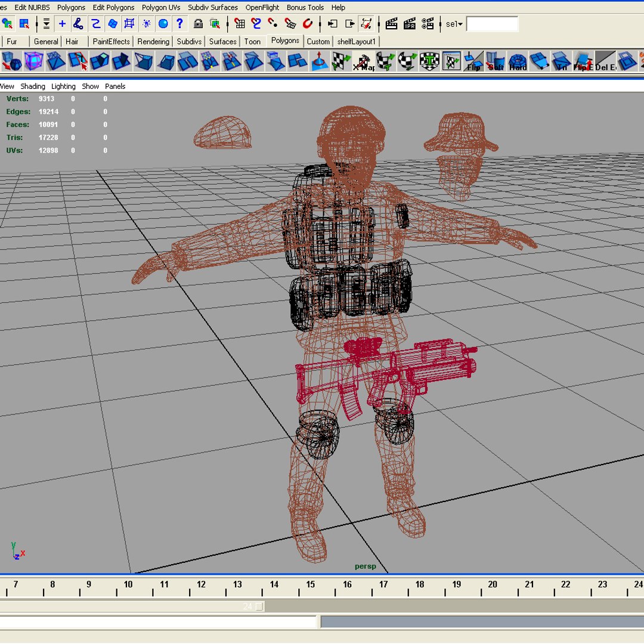
Task: Click the Del E delete edge shelf button
Action: click(605, 61)
